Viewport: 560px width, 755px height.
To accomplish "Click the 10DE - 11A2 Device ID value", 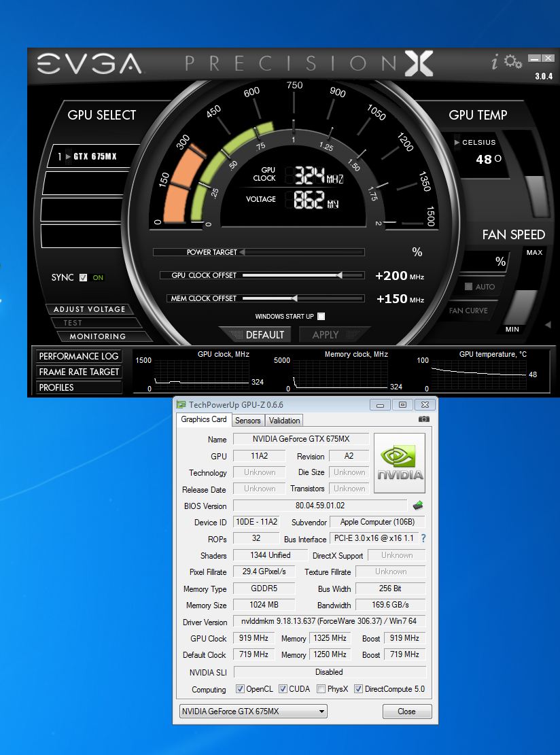I will click(257, 522).
